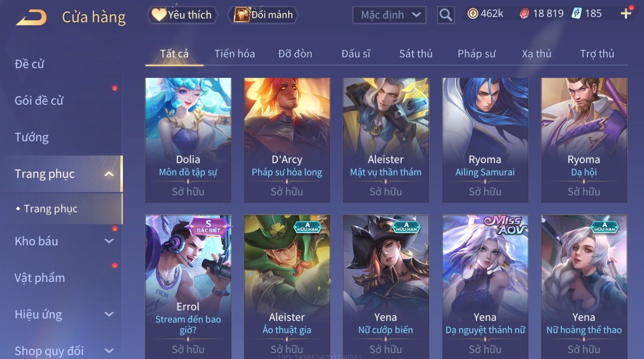Open Yêu thích heart favorites
The height and width of the screenshot is (359, 644).
click(x=182, y=15)
